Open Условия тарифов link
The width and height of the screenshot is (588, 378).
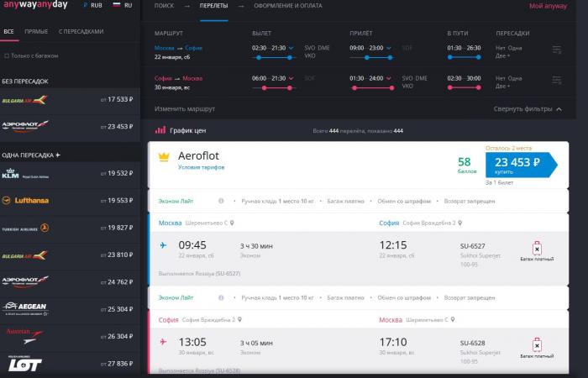pos(201,167)
